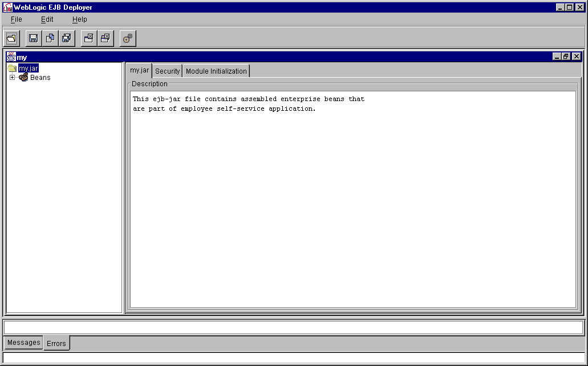Open the Edit menu

click(47, 19)
